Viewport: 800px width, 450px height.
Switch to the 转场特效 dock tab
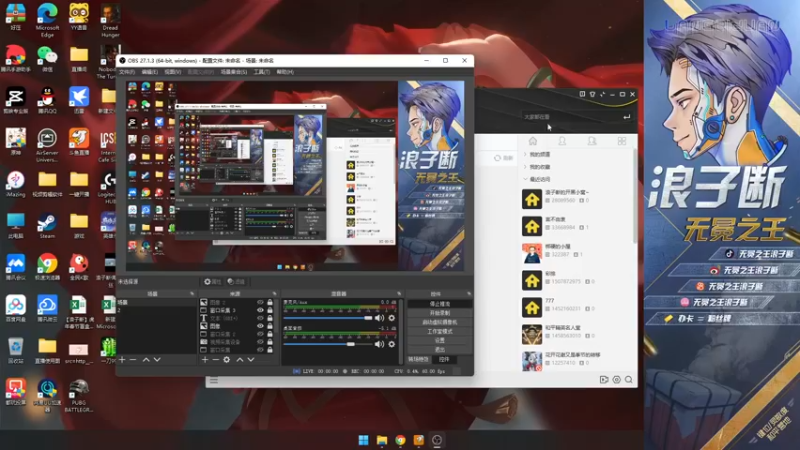tap(418, 359)
